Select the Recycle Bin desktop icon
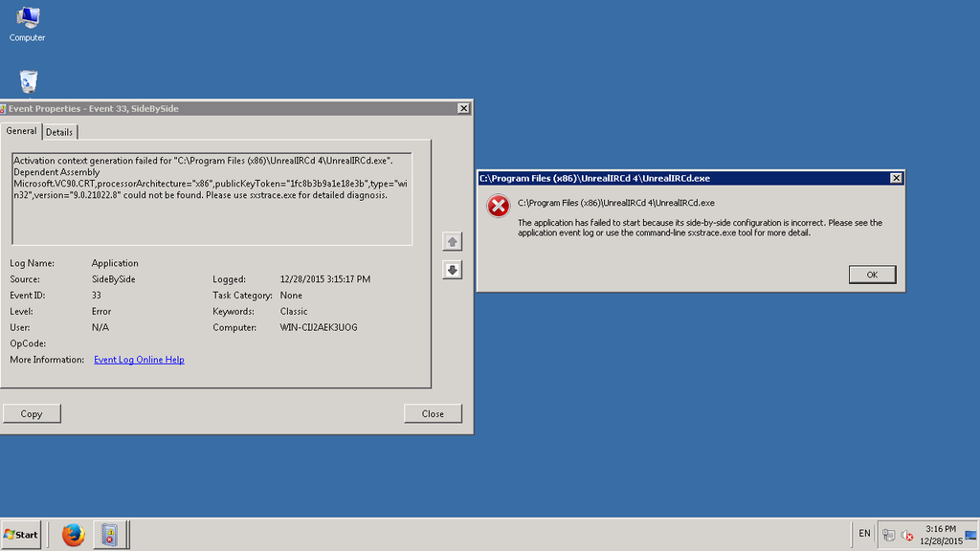Viewport: 980px width, 551px height. 29,81
